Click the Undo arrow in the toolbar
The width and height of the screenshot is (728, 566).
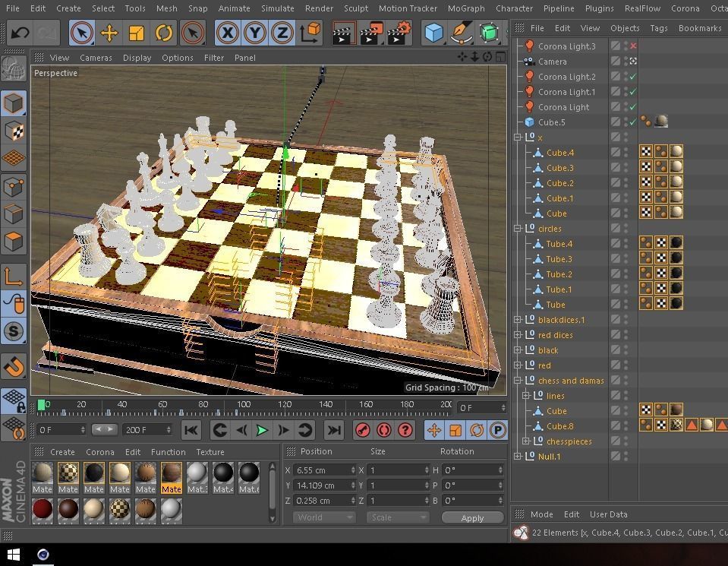coord(20,33)
